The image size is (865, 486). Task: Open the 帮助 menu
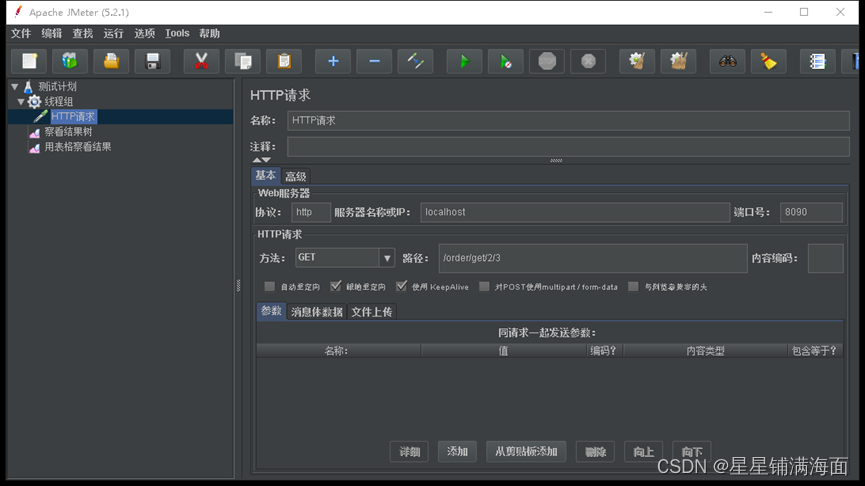[210, 34]
